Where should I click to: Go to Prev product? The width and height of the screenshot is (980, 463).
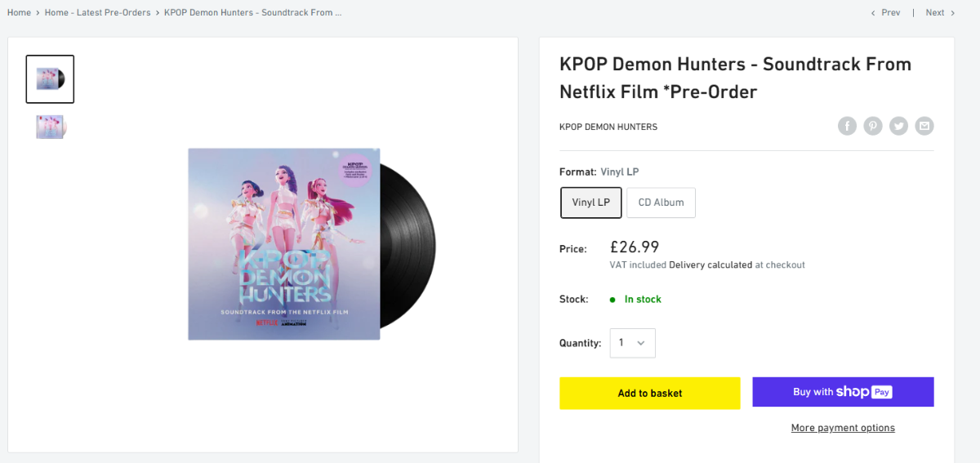point(885,12)
